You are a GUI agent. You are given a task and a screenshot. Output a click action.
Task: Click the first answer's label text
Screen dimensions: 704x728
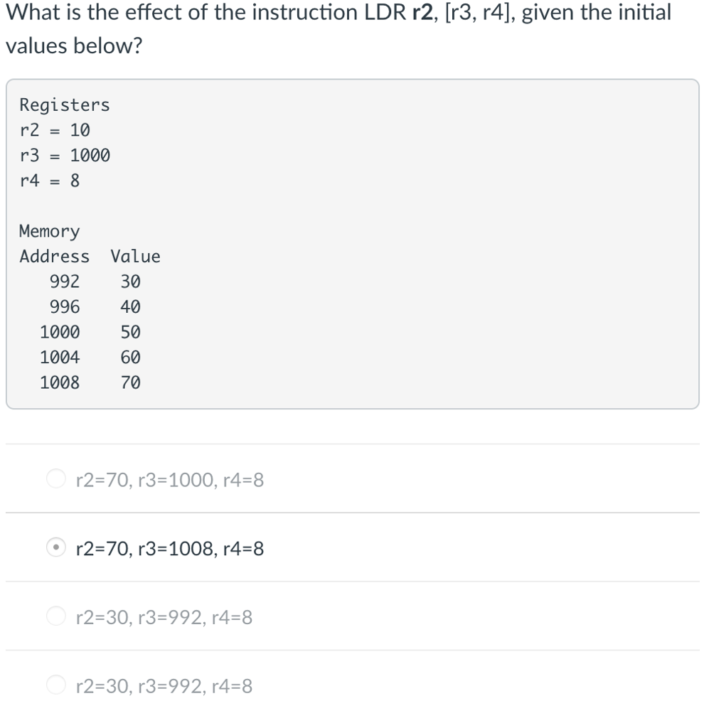pos(169,480)
